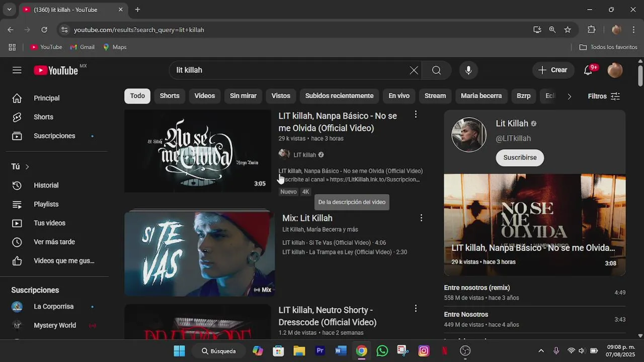Viewport: 644px width, 362px height.
Task: Select the Shorts filter chip
Action: click(170, 96)
